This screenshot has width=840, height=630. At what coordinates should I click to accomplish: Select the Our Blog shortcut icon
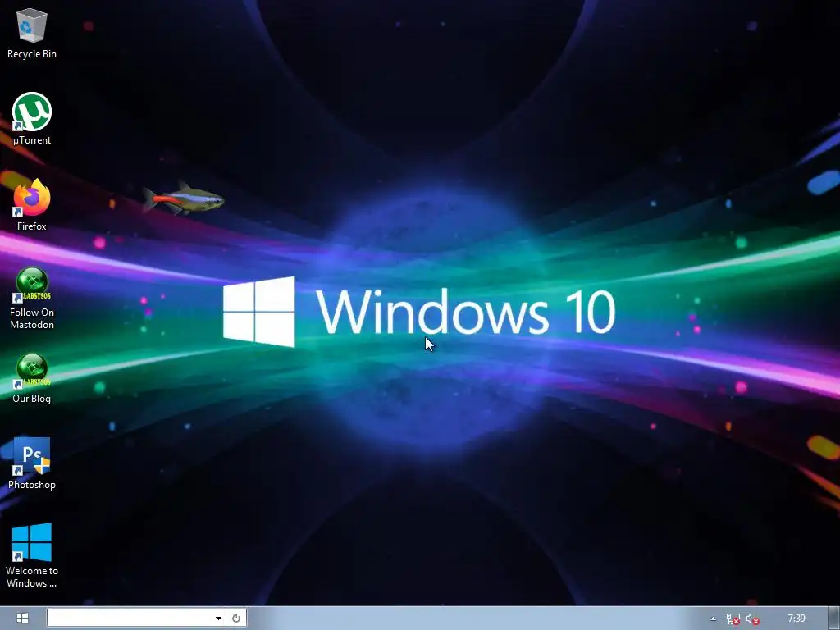click(32, 371)
